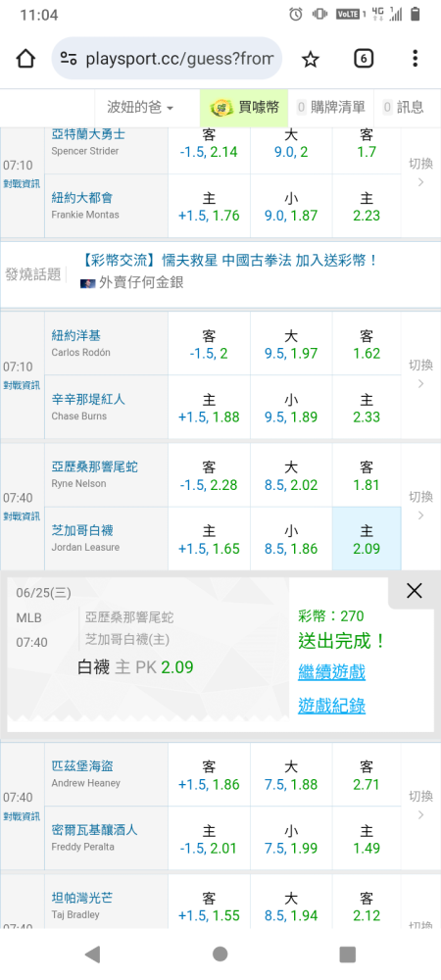Open site info icon in address bar
This screenshot has height=980, width=441.
point(69,59)
